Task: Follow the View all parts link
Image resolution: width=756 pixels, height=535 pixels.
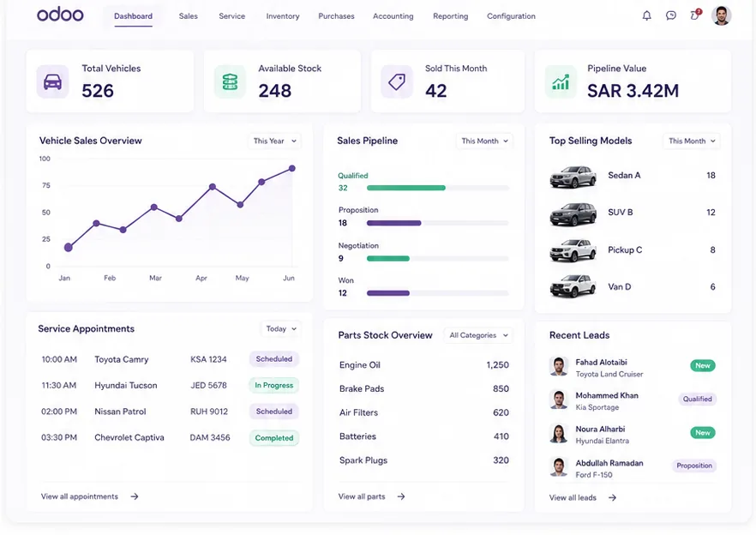Action: (362, 496)
